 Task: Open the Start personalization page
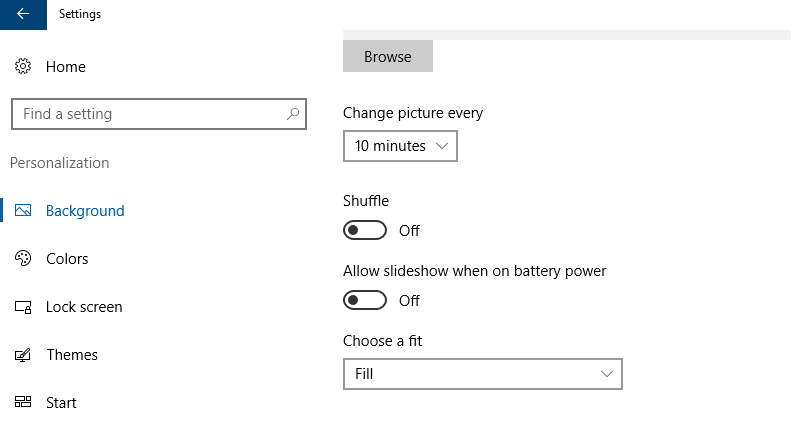(61, 403)
